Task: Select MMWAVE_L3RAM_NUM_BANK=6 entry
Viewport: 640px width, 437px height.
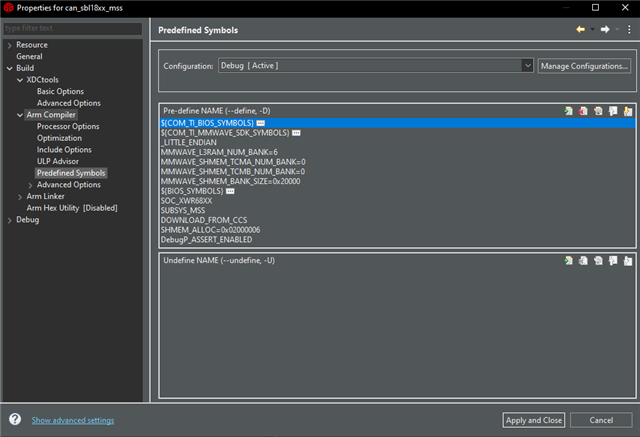Action: tap(219, 152)
